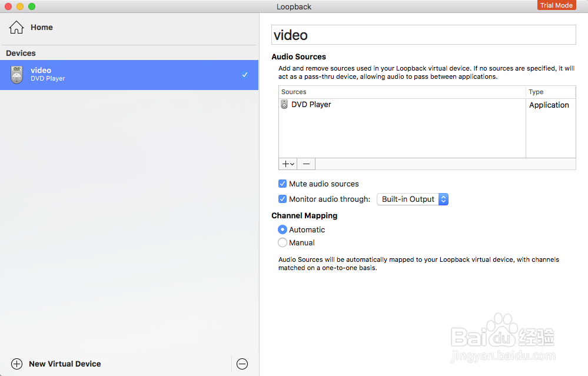Open the Home page via house icon
This screenshot has width=588, height=376.
[17, 26]
